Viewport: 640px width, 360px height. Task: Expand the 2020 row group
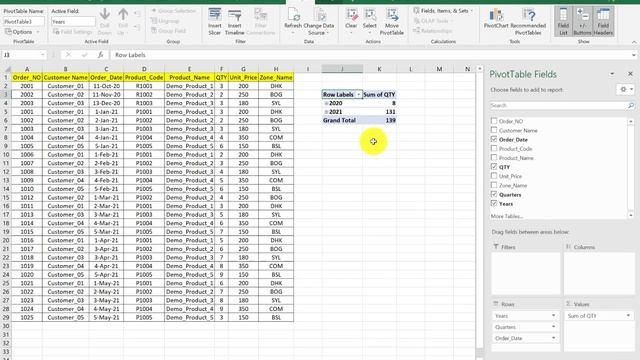(326, 103)
